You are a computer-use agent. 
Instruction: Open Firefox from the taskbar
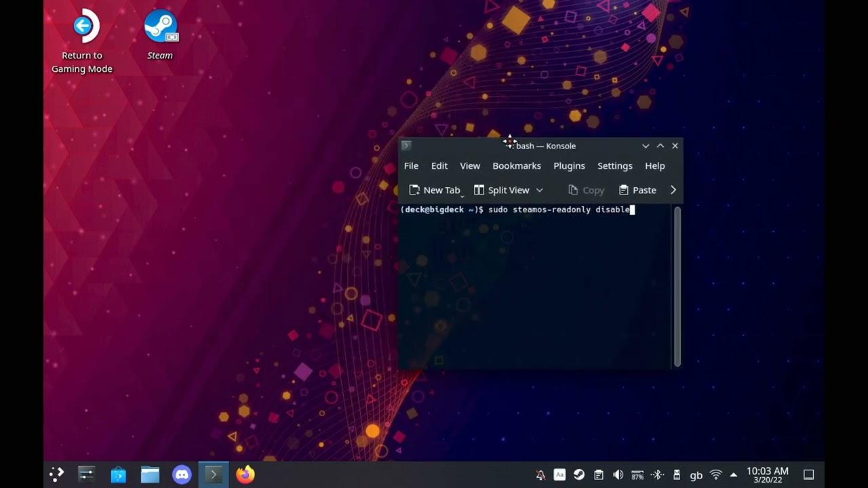(x=245, y=474)
